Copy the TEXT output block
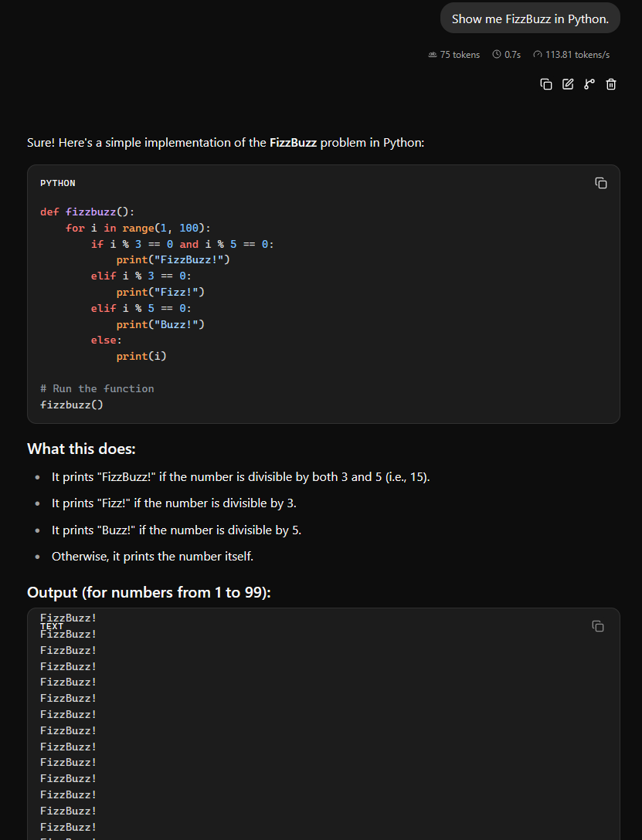Image resolution: width=642 pixels, height=840 pixels. pos(597,625)
